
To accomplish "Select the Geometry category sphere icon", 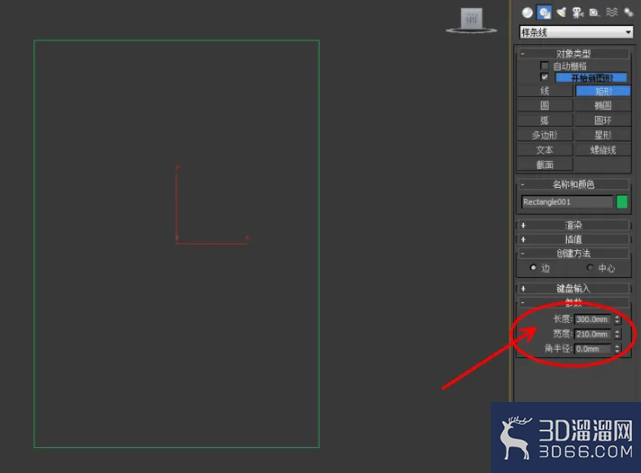I will point(527,13).
